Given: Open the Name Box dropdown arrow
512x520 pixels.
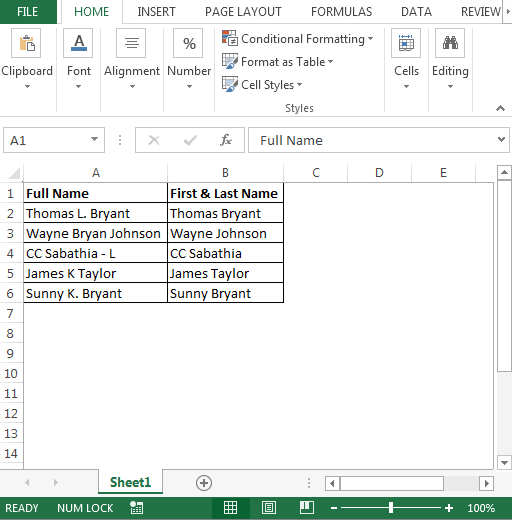Looking at the screenshot, I should 95,139.
